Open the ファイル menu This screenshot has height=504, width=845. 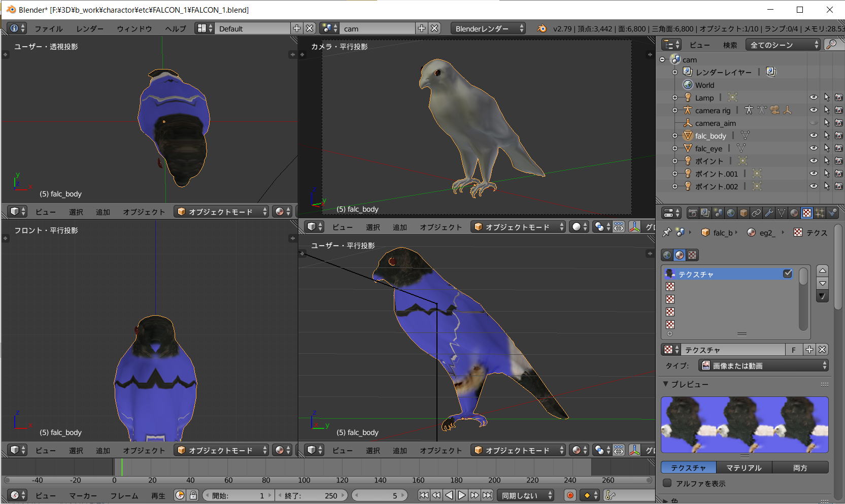coord(49,28)
